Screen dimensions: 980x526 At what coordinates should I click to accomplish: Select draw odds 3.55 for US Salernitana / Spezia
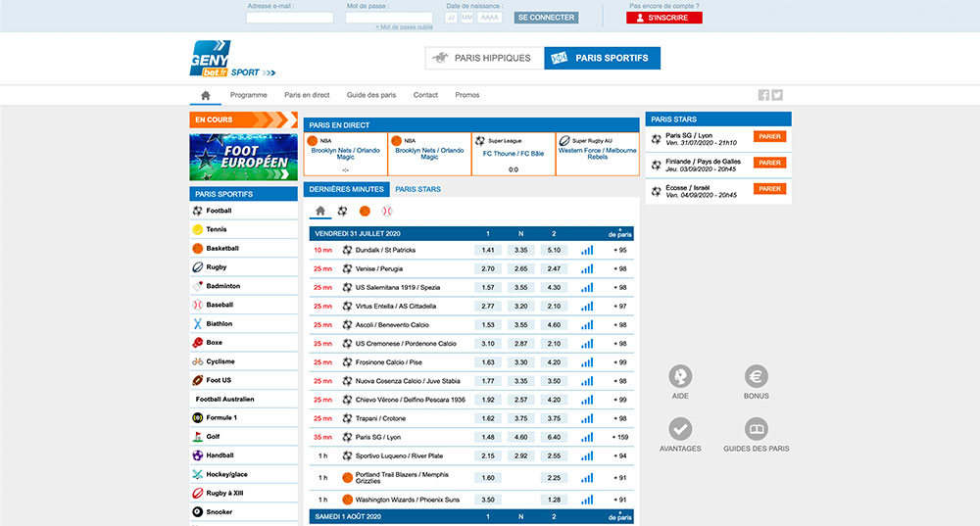[520, 287]
